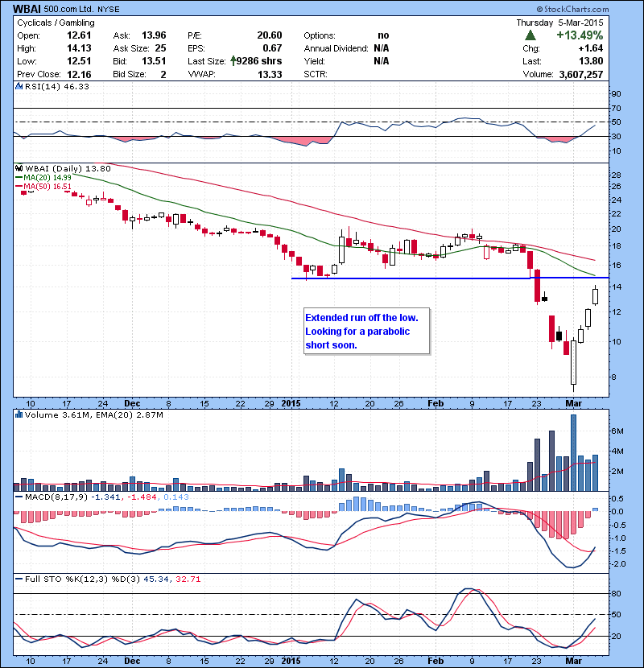This screenshot has height=668, width=644.
Task: Click the Ask Size value 25
Action: 160,48
